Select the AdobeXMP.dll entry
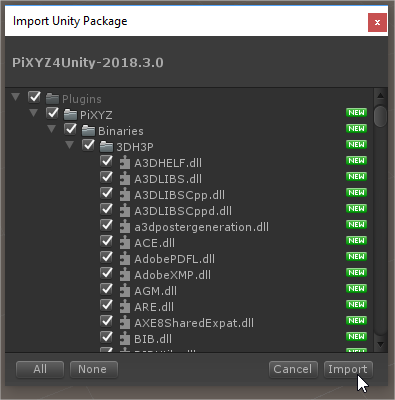The height and width of the screenshot is (400, 395). [172, 275]
